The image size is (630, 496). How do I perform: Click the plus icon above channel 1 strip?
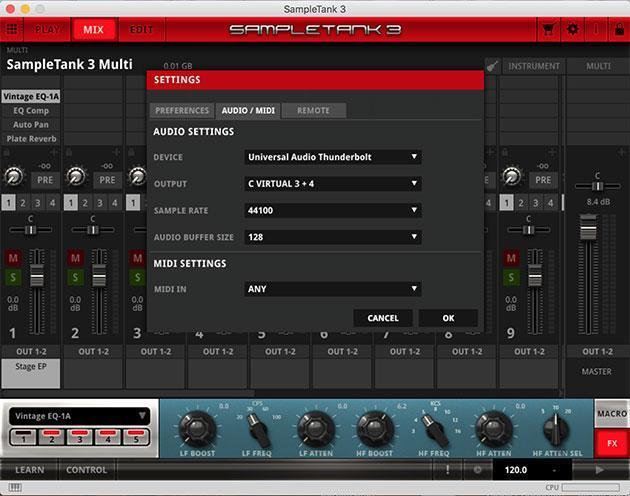point(54,152)
